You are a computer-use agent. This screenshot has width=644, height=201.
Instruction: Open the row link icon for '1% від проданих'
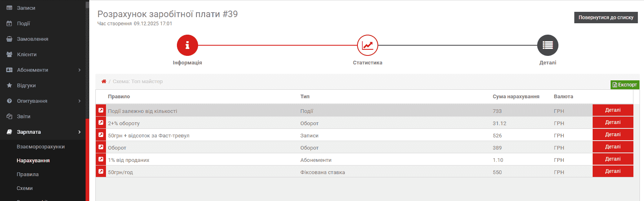click(x=101, y=159)
